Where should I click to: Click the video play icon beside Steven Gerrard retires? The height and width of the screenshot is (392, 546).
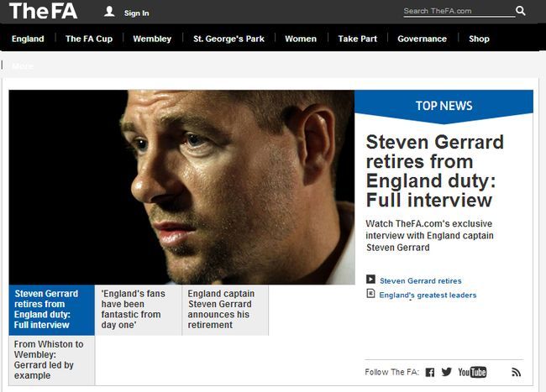coord(370,280)
